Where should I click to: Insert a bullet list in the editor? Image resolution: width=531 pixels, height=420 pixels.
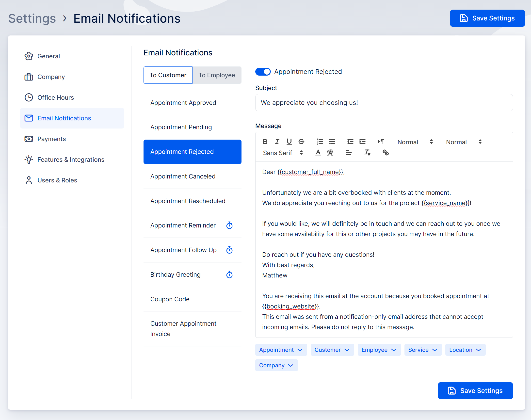[x=332, y=142]
